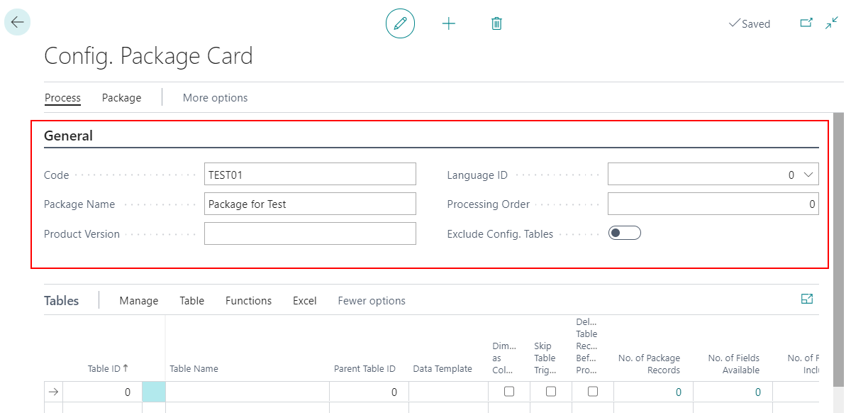Open the edit pencil icon
The image size is (868, 413).
[x=400, y=23]
